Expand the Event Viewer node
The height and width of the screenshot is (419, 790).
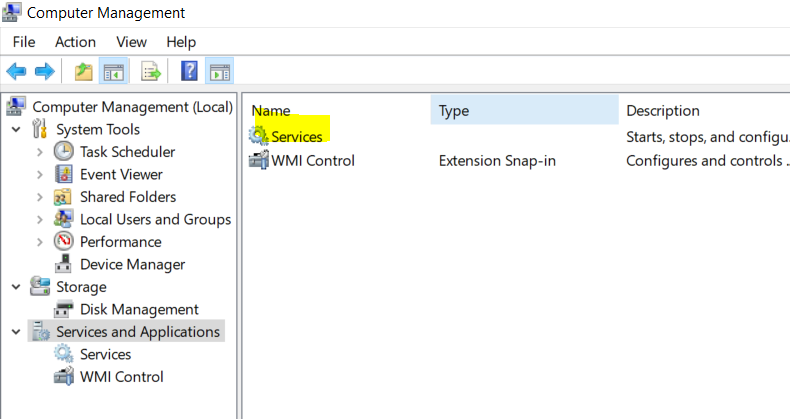[x=39, y=174]
